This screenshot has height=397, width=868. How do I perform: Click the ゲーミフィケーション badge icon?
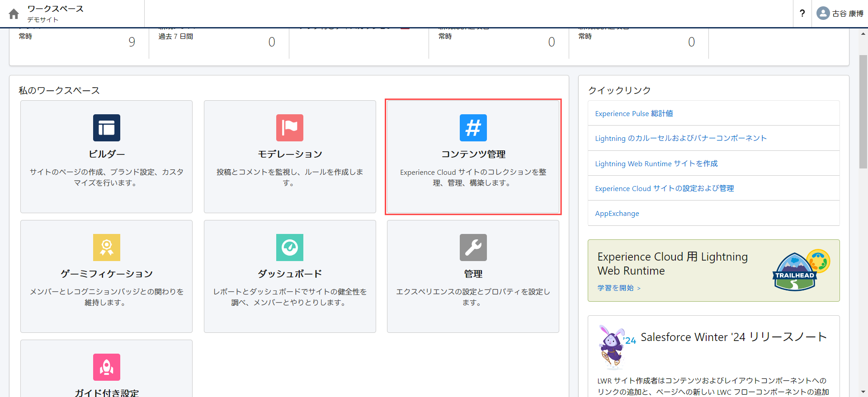(x=107, y=248)
